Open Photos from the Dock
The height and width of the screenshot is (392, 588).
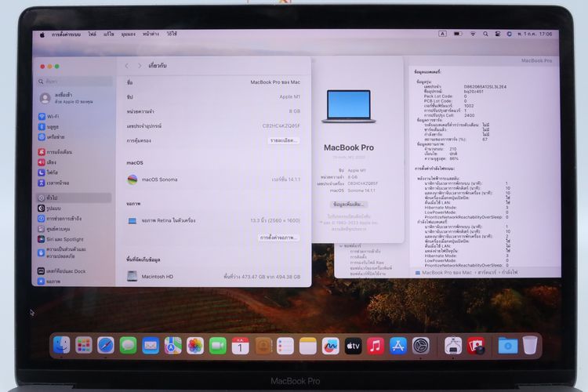pos(195,346)
